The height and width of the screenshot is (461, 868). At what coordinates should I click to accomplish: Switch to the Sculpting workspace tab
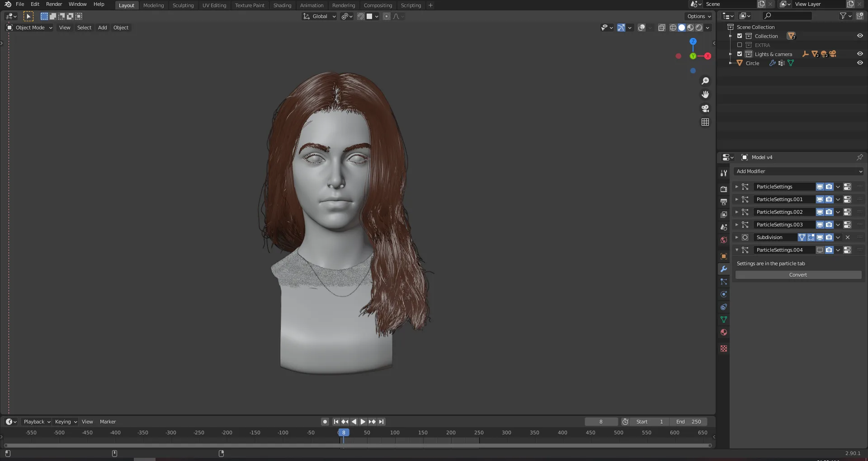click(x=183, y=5)
